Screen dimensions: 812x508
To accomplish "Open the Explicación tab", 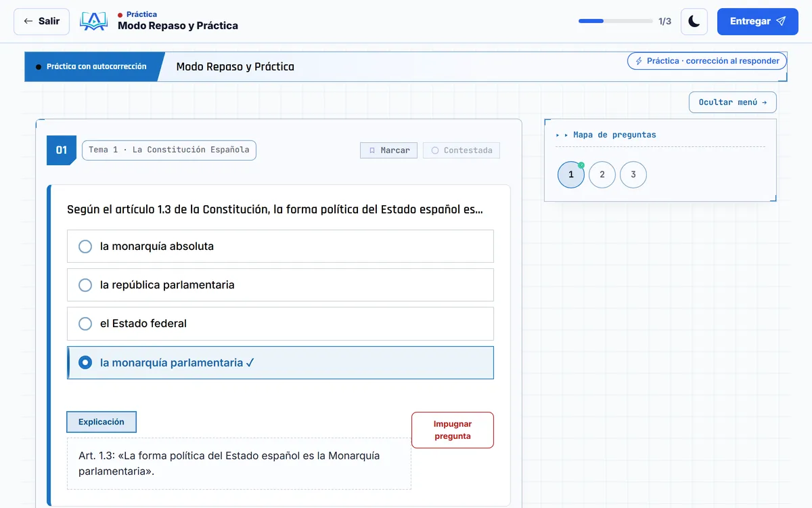I will (x=101, y=422).
